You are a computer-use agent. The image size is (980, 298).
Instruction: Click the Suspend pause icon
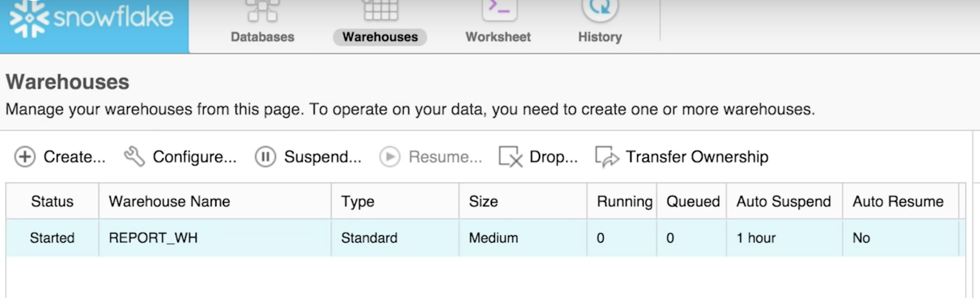pos(265,157)
